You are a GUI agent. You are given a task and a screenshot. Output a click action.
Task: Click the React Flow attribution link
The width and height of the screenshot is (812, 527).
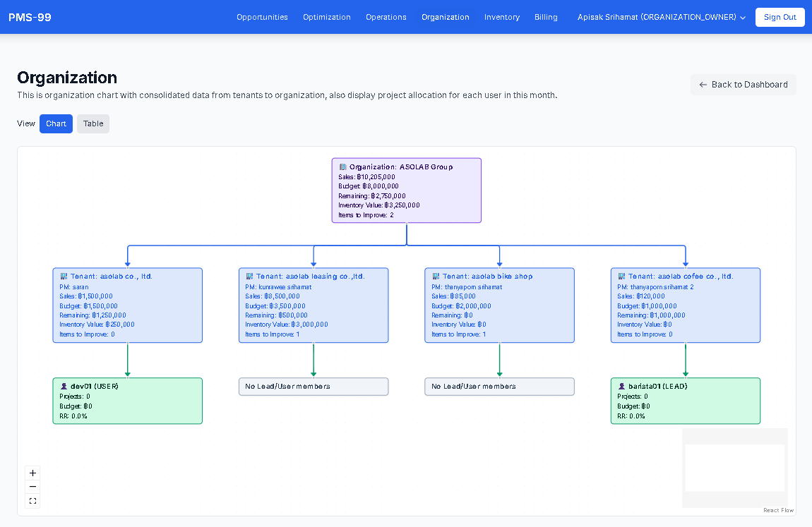[x=778, y=510]
